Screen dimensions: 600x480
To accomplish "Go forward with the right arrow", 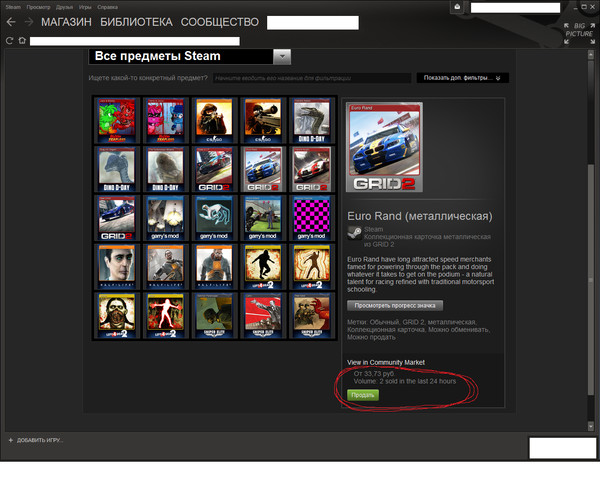I will coord(29,22).
